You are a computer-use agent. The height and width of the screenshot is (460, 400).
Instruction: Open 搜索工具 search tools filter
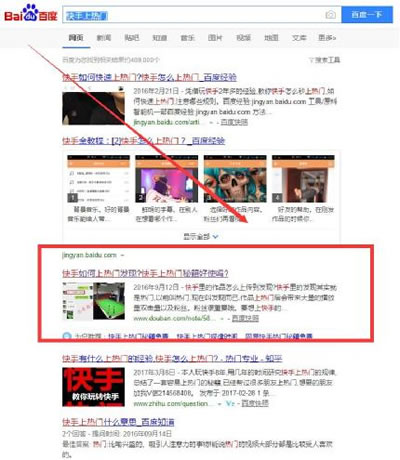pos(324,60)
